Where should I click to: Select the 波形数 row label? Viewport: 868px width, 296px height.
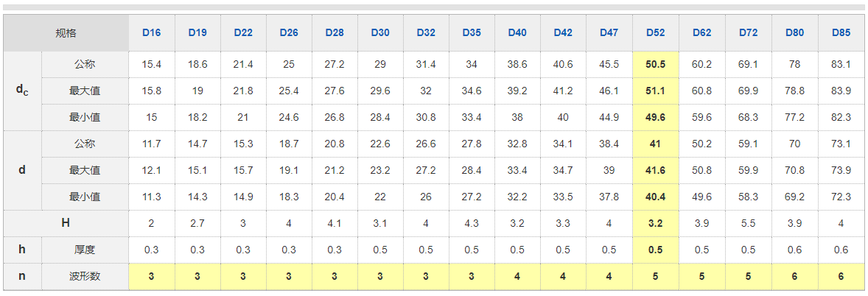(x=85, y=276)
